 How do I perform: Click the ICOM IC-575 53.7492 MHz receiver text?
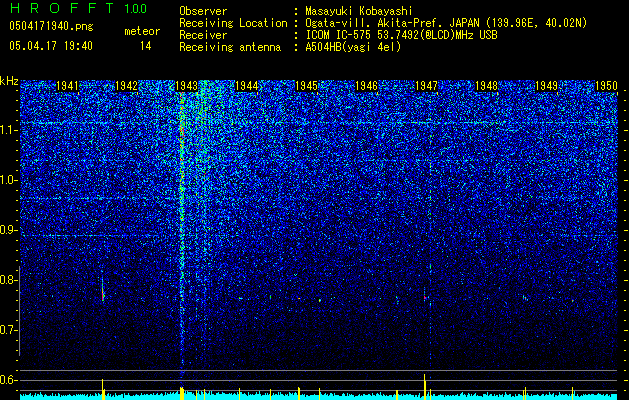coord(401,35)
